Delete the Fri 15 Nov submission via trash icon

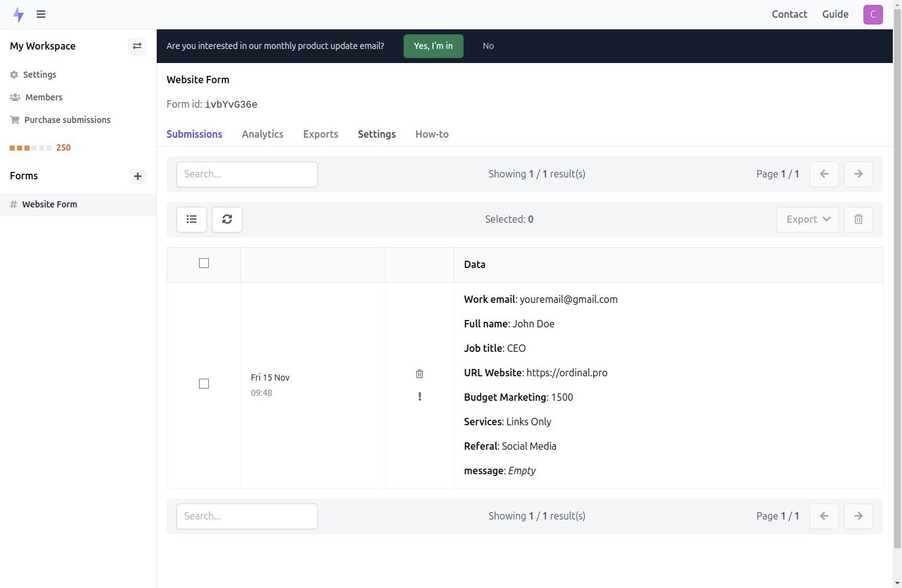[x=419, y=373]
